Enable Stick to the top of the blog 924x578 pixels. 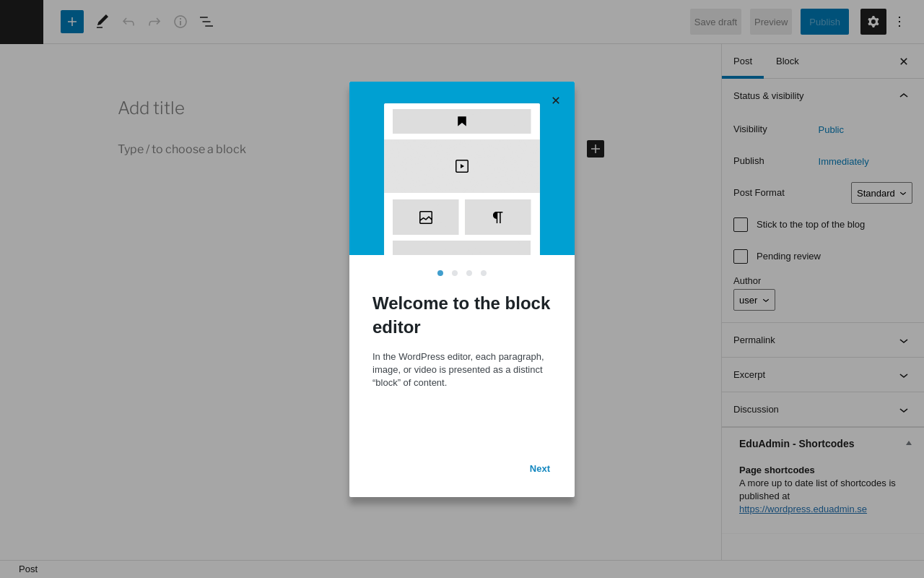tap(741, 225)
